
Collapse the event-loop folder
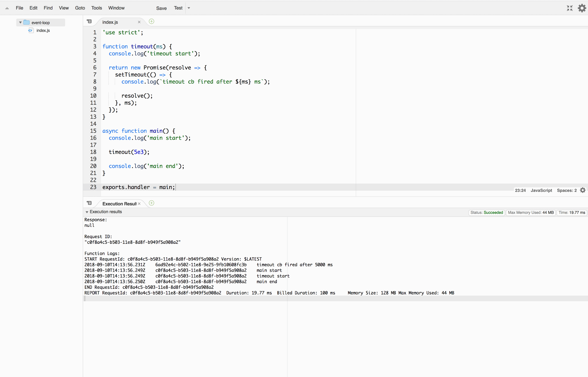(21, 23)
